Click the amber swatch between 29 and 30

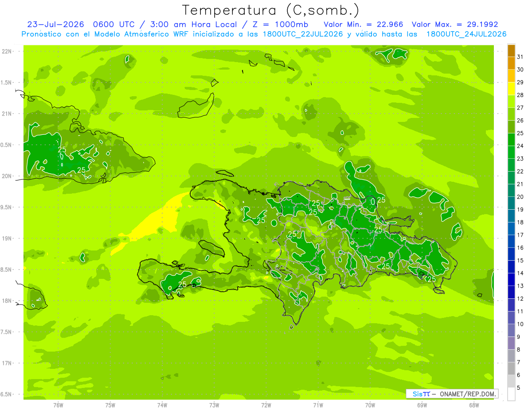coord(511,76)
